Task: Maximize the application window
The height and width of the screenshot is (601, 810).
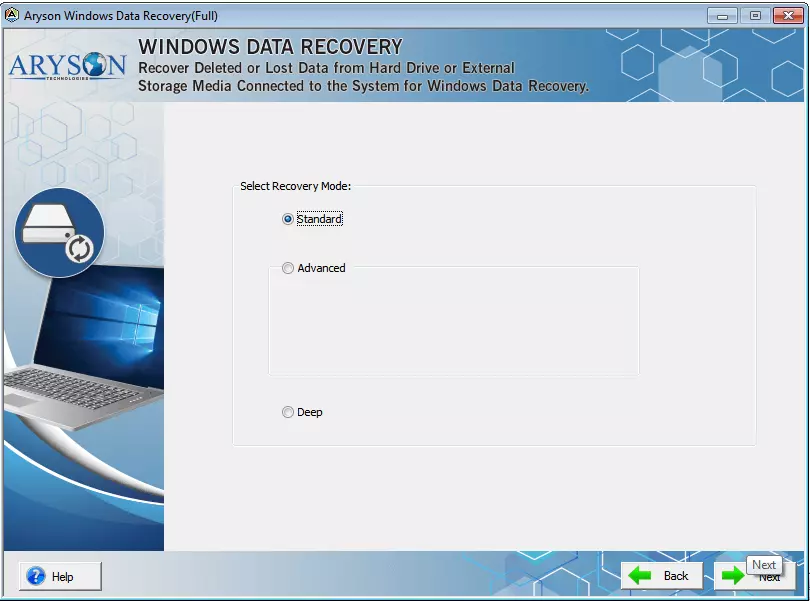Action: pos(757,15)
